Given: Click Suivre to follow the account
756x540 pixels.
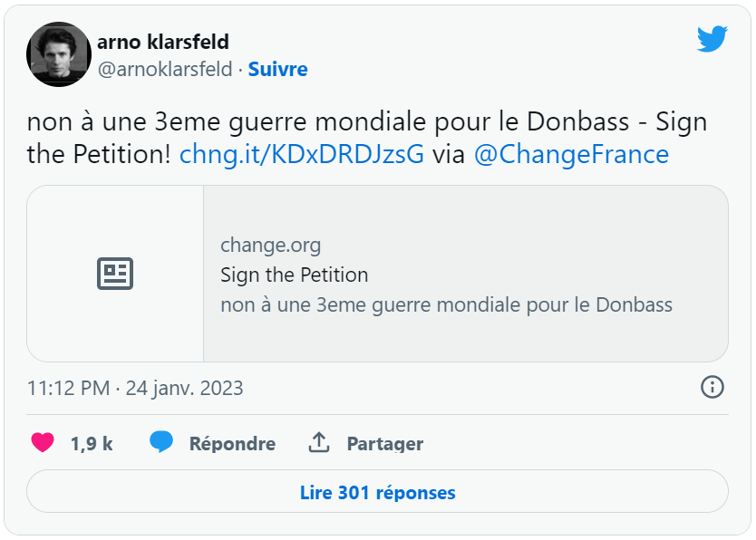Looking at the screenshot, I should click(x=277, y=70).
